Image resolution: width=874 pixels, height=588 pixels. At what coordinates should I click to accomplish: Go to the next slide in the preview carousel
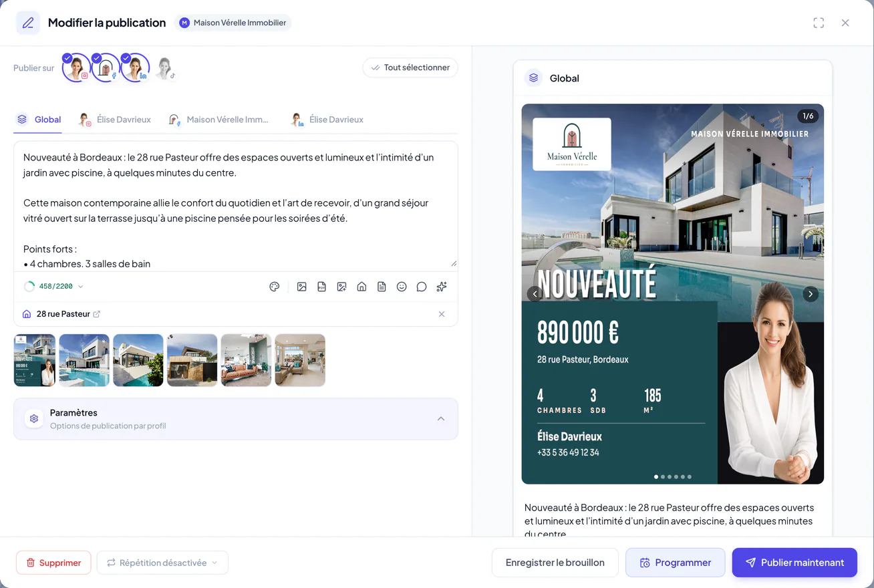click(811, 294)
